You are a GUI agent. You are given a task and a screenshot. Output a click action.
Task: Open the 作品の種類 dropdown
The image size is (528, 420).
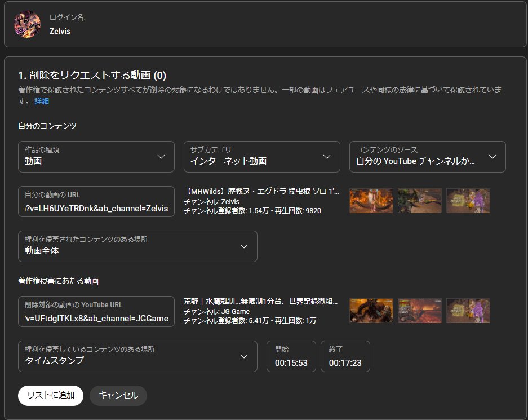[x=96, y=157]
